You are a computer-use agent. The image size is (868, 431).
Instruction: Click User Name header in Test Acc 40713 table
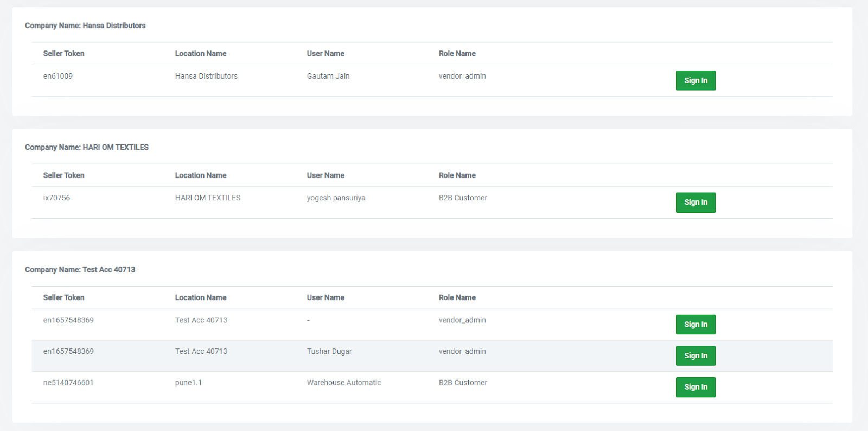[325, 297]
